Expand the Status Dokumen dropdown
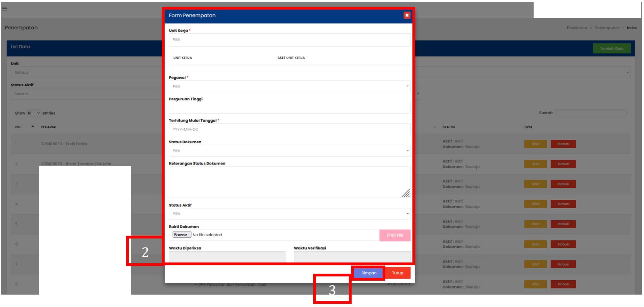 pyautogui.click(x=289, y=151)
